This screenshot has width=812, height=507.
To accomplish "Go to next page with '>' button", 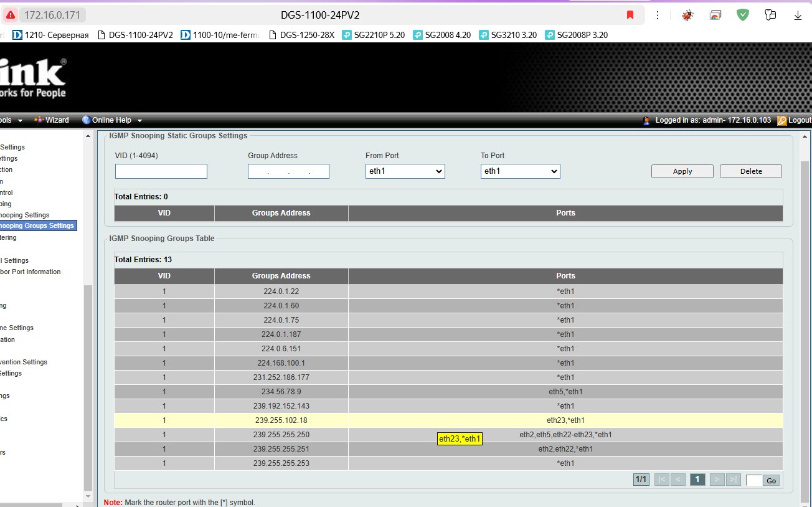I will pos(717,480).
